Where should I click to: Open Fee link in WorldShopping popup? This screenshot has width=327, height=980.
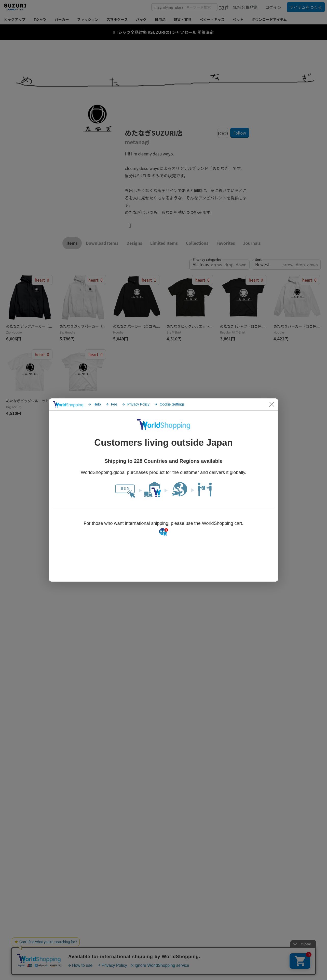click(112, 405)
